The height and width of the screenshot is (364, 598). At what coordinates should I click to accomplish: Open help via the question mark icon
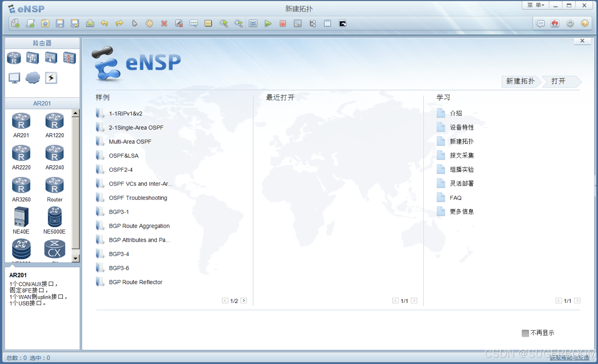click(585, 23)
